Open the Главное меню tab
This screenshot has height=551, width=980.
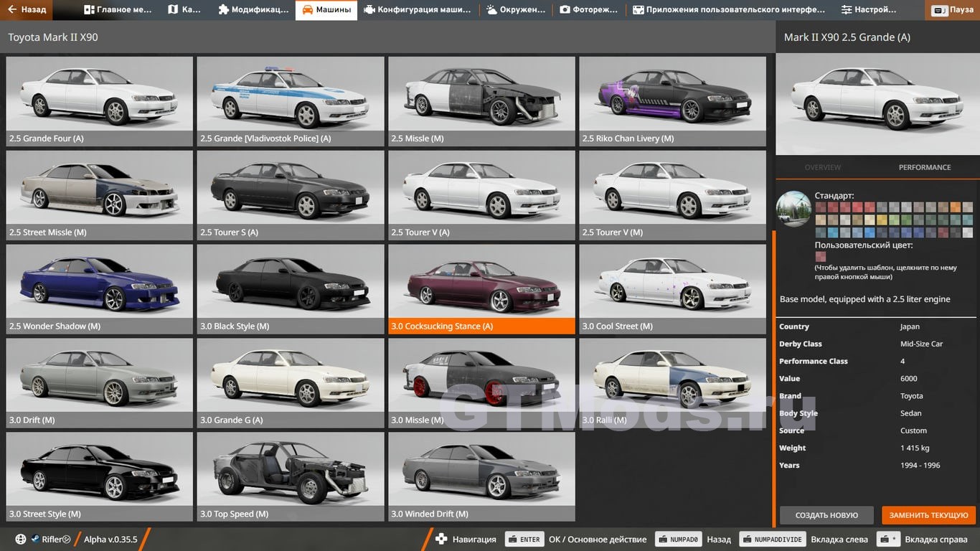tap(118, 10)
